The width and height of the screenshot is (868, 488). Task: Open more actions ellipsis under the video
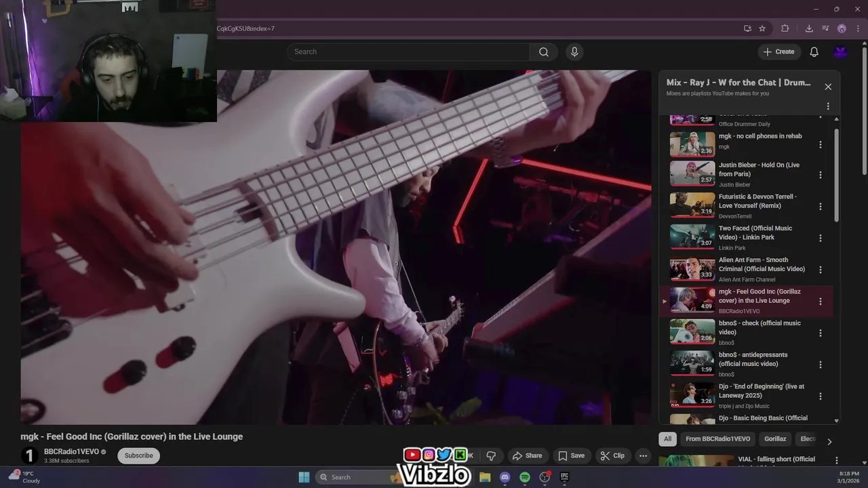643,455
